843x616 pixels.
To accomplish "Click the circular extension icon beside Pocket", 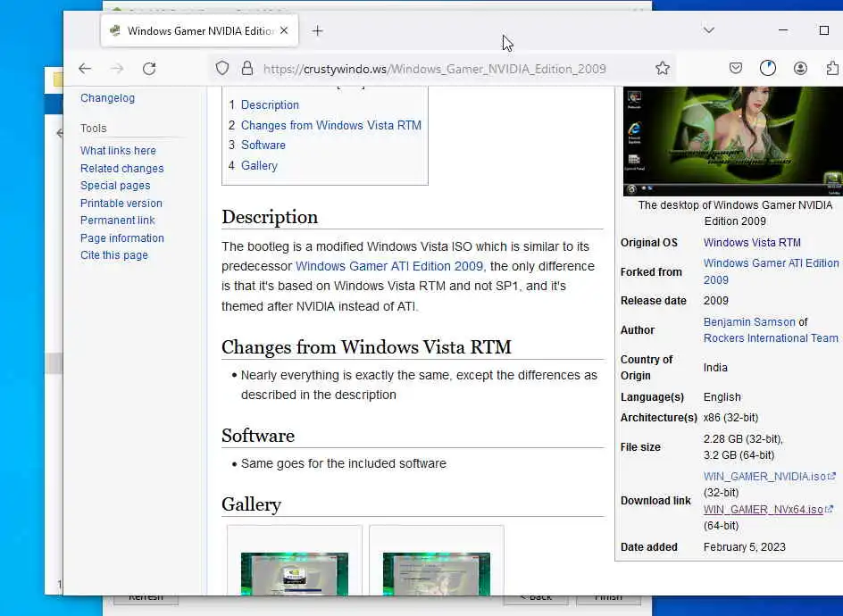I will pyautogui.click(x=768, y=68).
